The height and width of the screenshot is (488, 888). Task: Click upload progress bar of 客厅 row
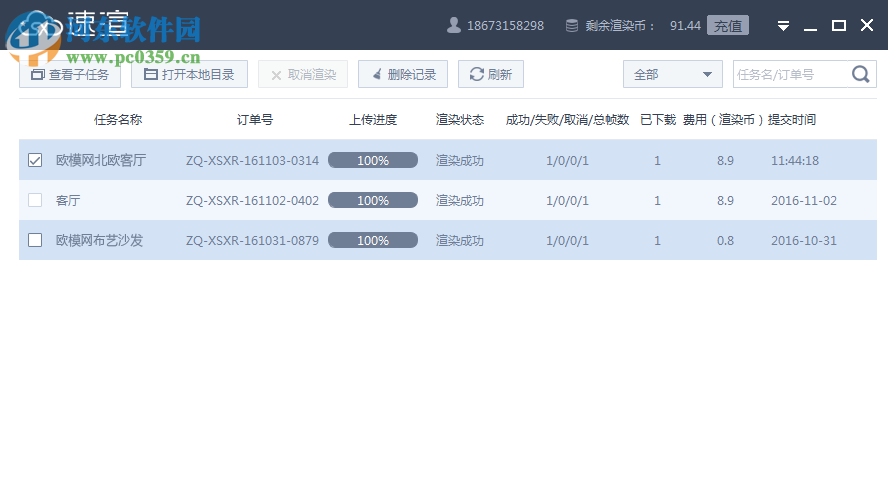click(x=373, y=200)
